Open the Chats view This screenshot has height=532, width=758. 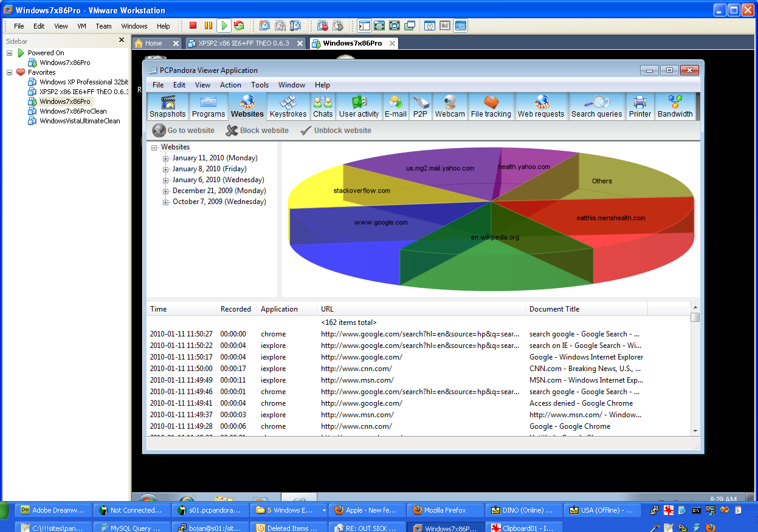pos(323,106)
